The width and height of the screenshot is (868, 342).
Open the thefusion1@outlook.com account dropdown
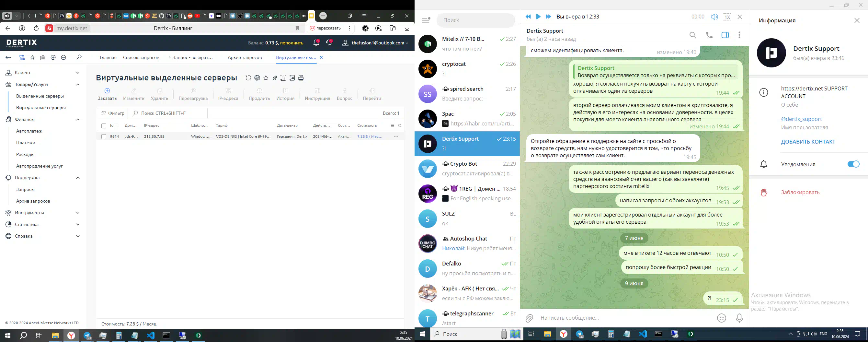tap(375, 43)
